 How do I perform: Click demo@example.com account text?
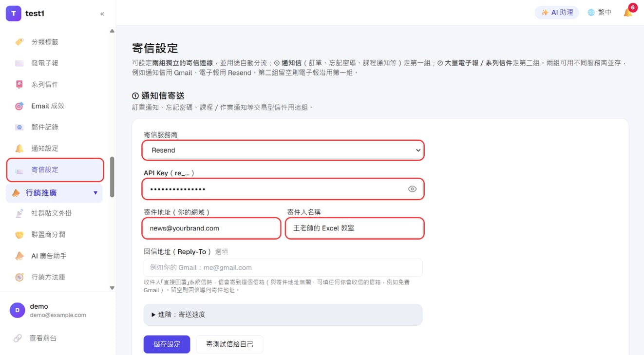[x=58, y=315]
